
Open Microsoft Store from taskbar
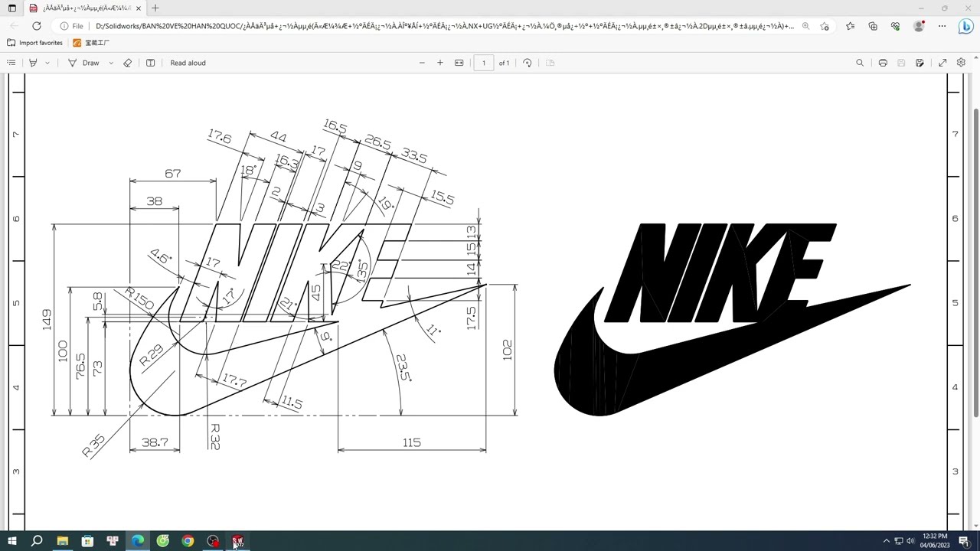point(87,541)
